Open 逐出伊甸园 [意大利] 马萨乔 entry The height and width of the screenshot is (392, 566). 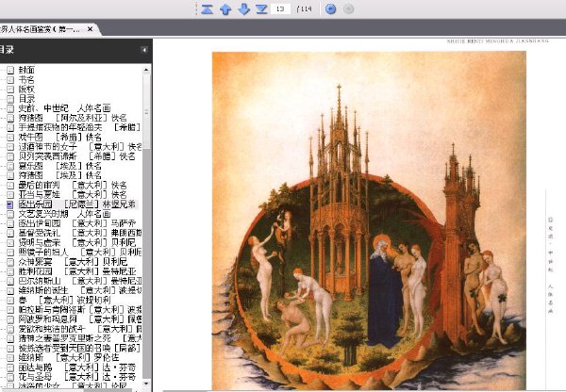77,223
